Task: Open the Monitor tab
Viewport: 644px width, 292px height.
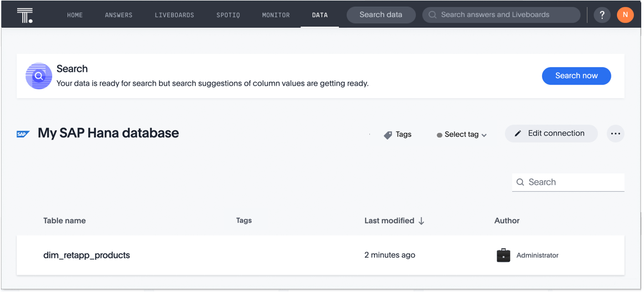Action: pyautogui.click(x=276, y=15)
